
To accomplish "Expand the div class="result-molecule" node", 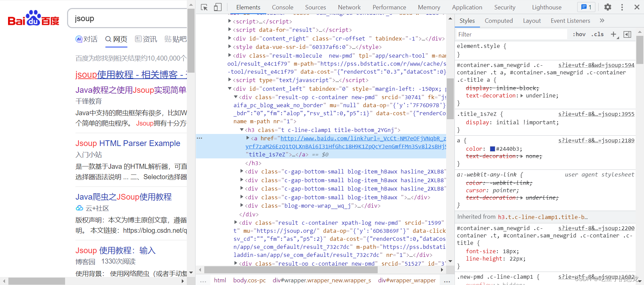I will 230,55.
